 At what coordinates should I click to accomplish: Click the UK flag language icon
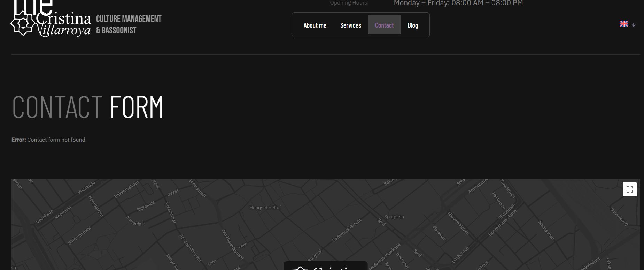pos(623,24)
